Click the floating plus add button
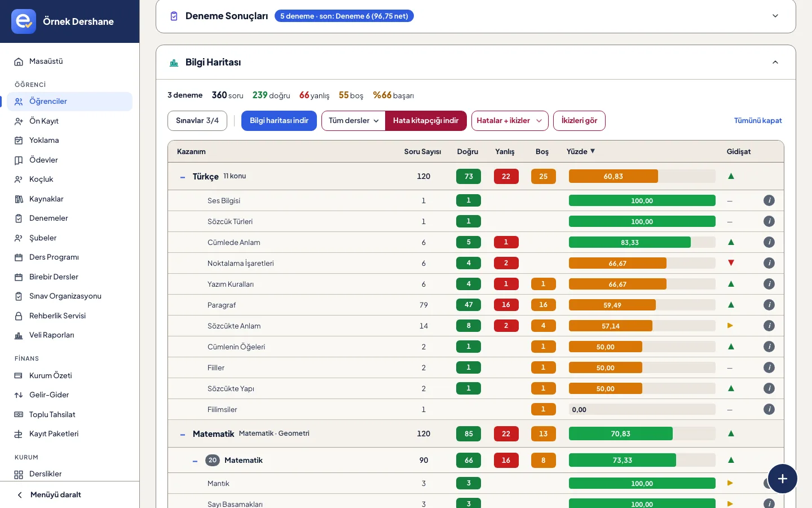This screenshot has height=508, width=812. click(783, 479)
